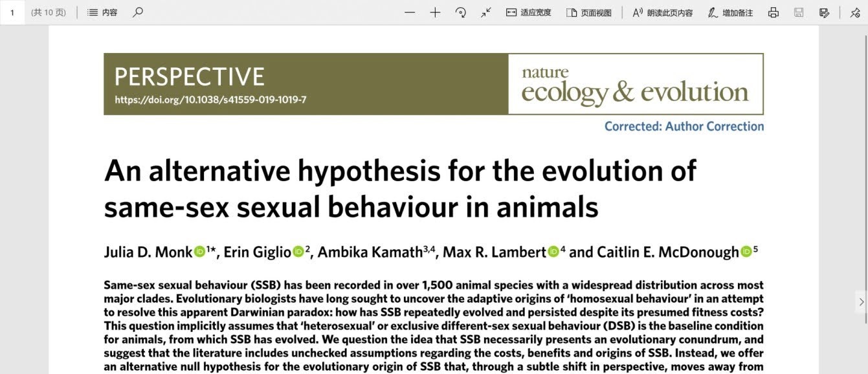
Task: Start 朗读此页内容 read aloud
Action: click(662, 12)
